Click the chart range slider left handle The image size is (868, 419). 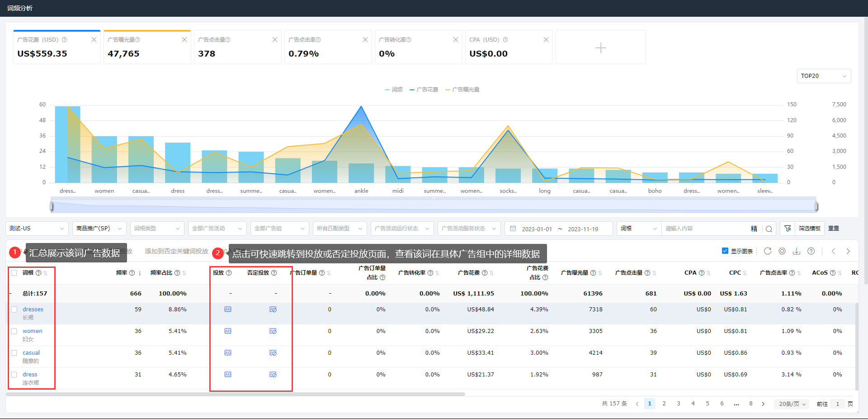[52, 207]
